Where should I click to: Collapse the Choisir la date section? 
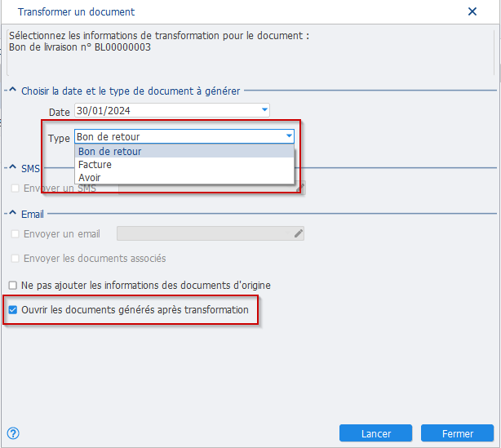point(12,90)
